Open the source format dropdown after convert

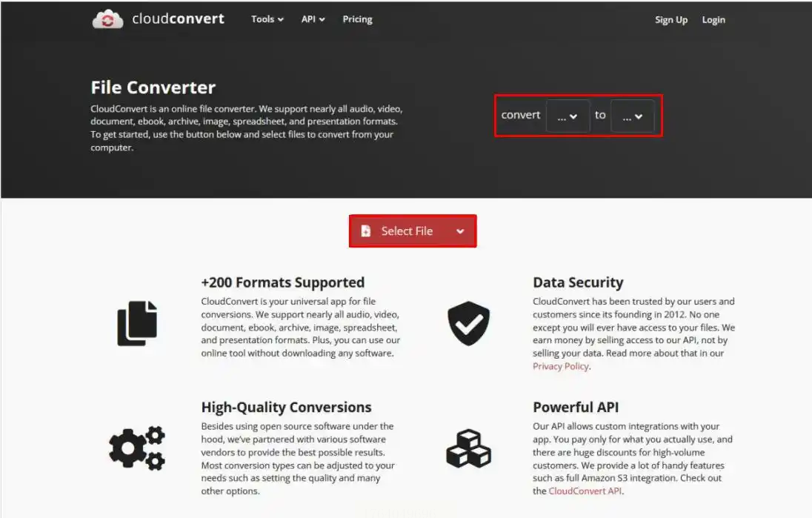point(568,116)
